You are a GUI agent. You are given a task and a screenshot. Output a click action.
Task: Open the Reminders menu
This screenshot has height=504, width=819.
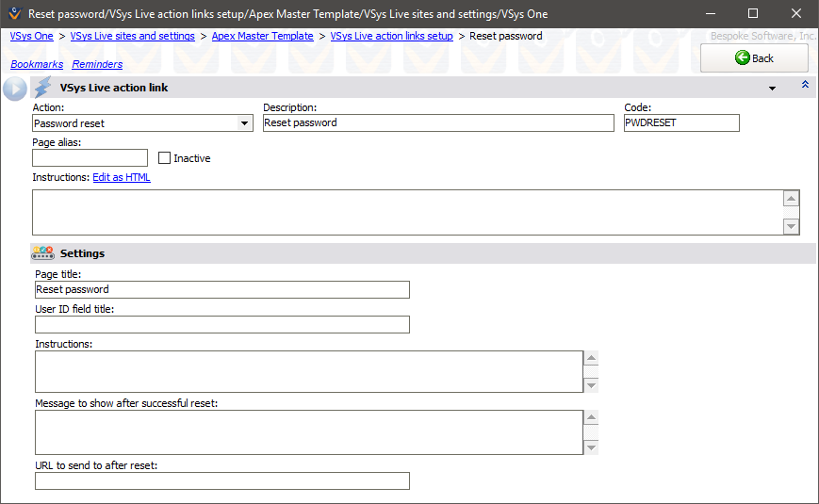(x=97, y=64)
